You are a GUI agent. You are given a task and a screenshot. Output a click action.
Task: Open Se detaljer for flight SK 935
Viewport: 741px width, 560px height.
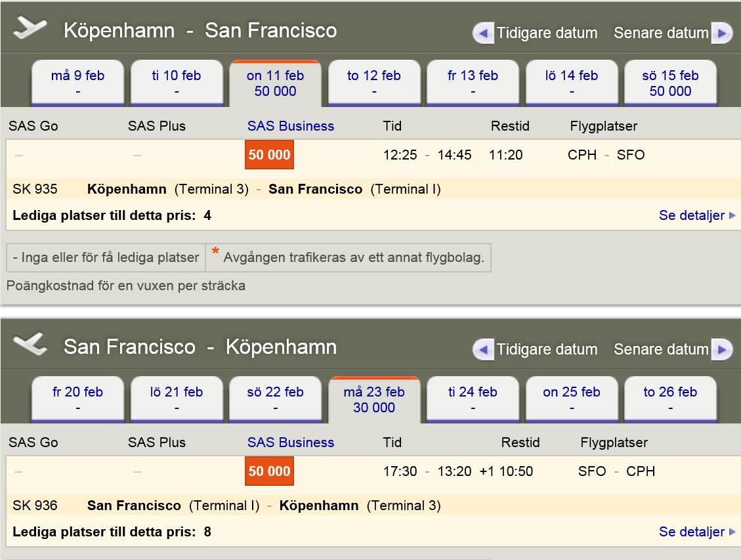[x=692, y=215]
